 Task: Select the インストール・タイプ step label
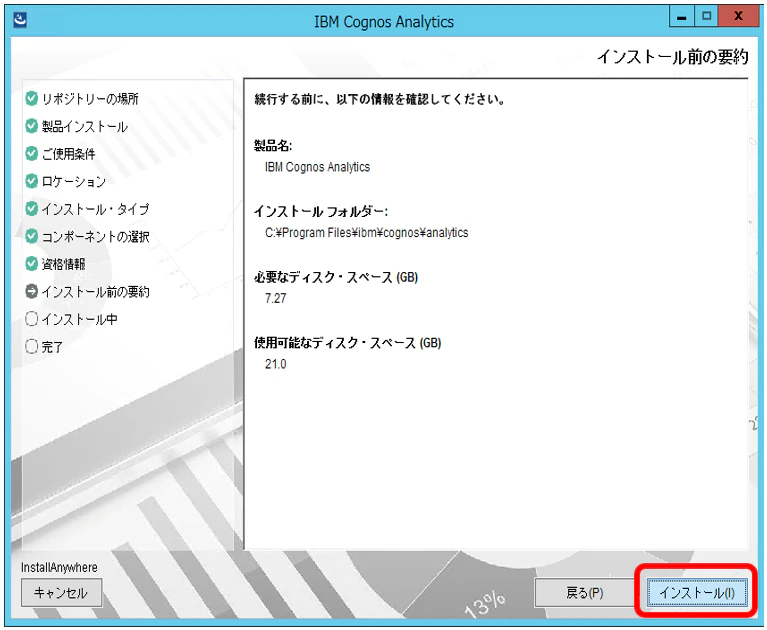[x=95, y=209]
